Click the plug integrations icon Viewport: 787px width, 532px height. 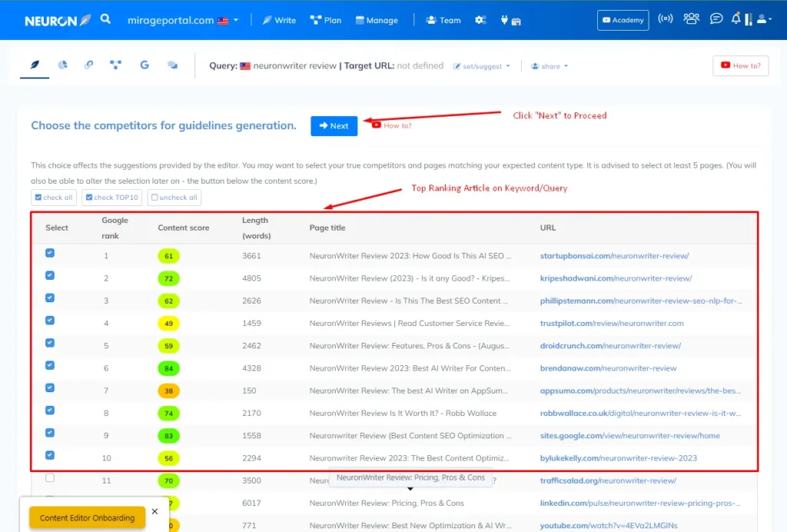pyautogui.click(x=504, y=20)
